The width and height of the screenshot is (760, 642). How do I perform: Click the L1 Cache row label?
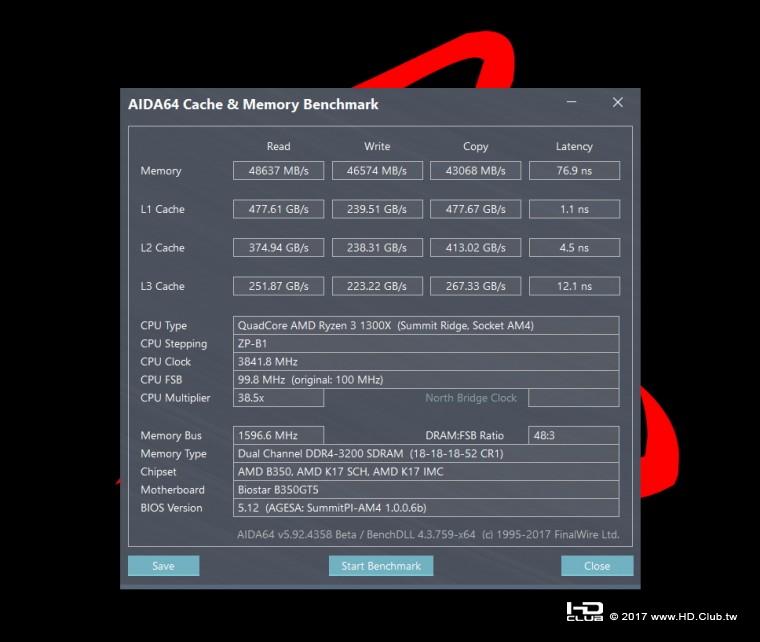pyautogui.click(x=162, y=209)
